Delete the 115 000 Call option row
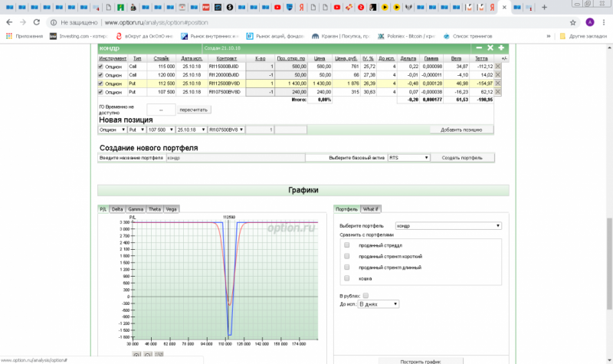The width and height of the screenshot is (613, 364). [497, 67]
